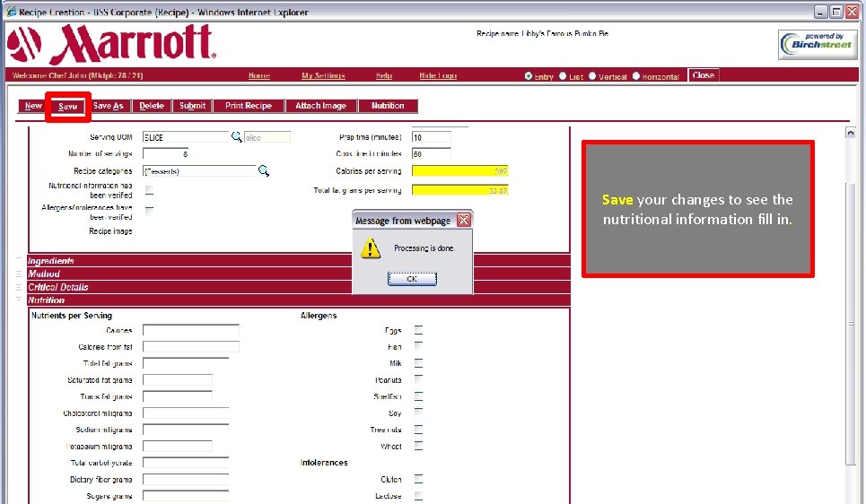Check the Peanuts allergen box
The width and height of the screenshot is (866, 504).
(418, 380)
